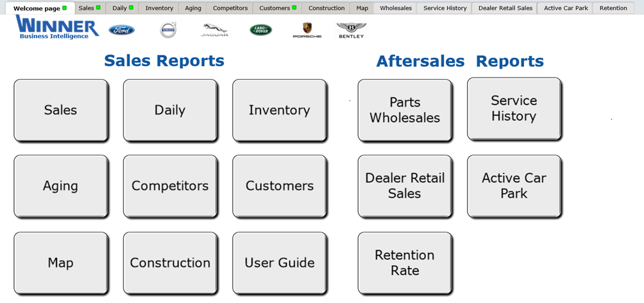Click the Bentley brand logo

coord(351,30)
